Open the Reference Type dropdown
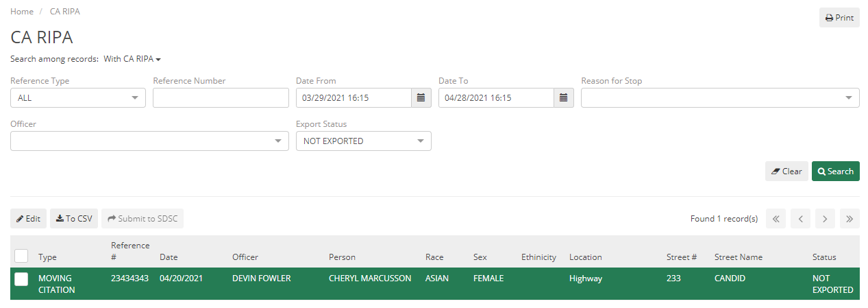 tap(78, 98)
